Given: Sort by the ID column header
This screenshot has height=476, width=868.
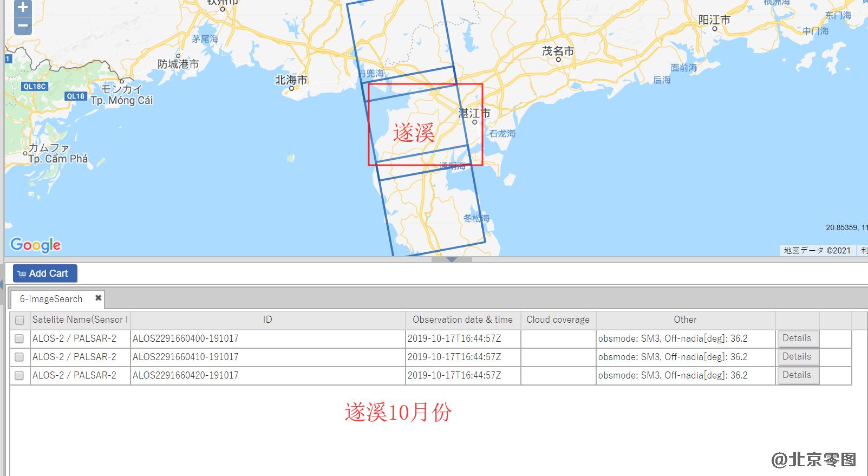Looking at the screenshot, I should (x=267, y=320).
